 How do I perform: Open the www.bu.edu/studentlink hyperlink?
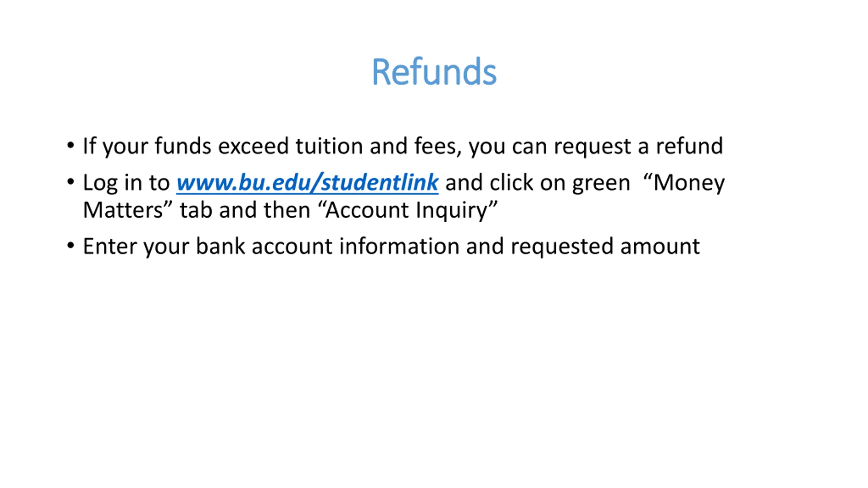click(307, 182)
